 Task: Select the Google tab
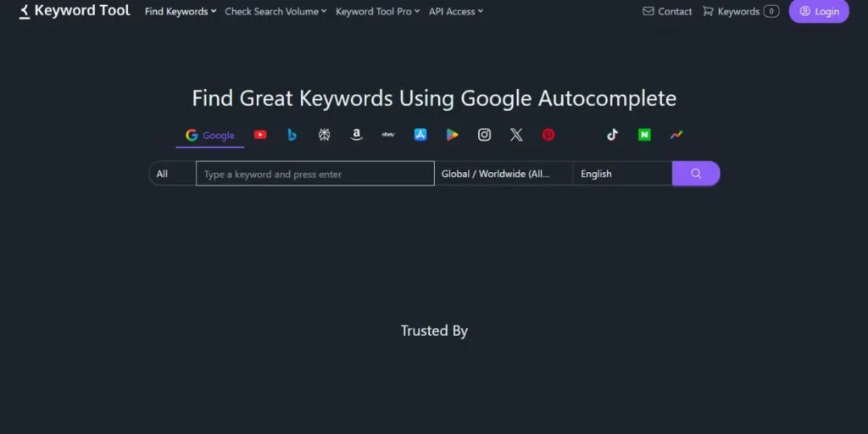[210, 135]
